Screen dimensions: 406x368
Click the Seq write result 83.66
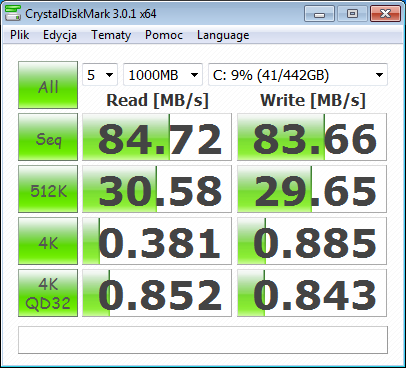312,137
